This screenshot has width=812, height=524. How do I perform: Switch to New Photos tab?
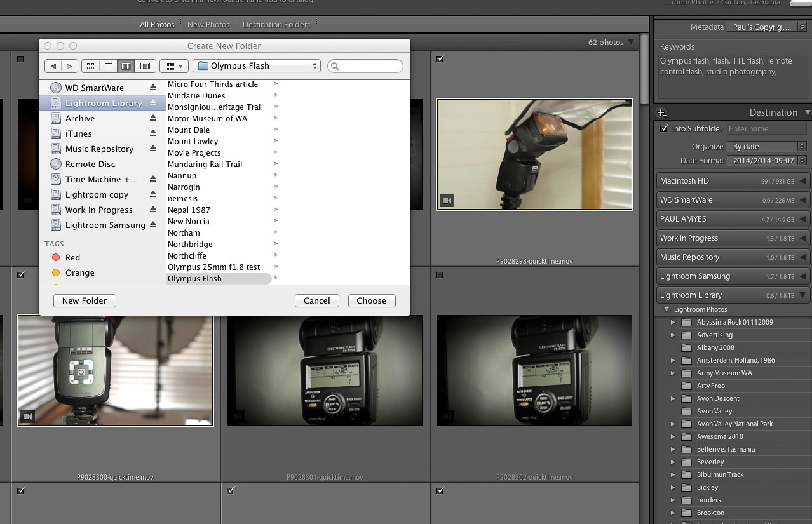click(x=208, y=25)
